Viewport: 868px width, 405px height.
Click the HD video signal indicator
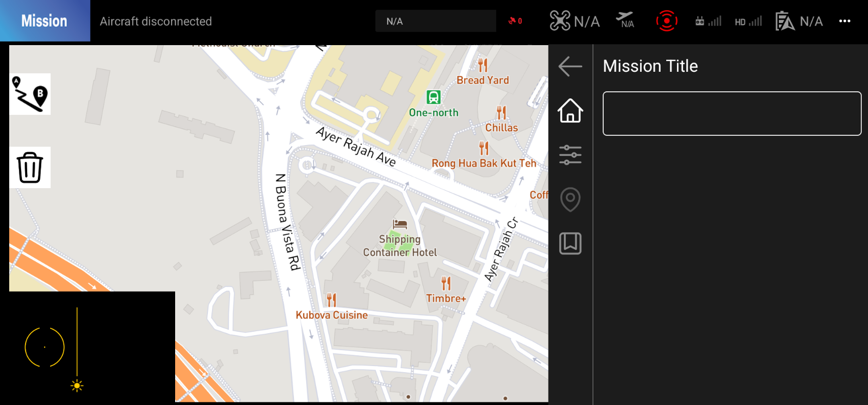point(748,21)
